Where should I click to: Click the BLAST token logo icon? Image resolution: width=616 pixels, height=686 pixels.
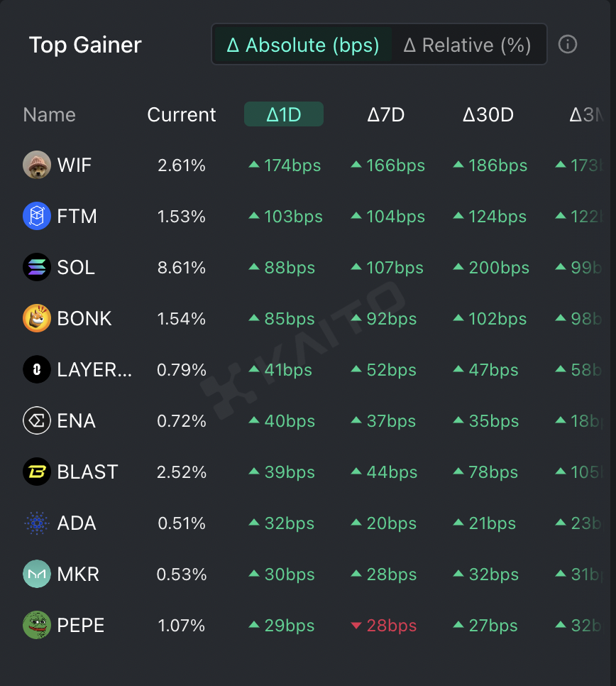pyautogui.click(x=37, y=472)
